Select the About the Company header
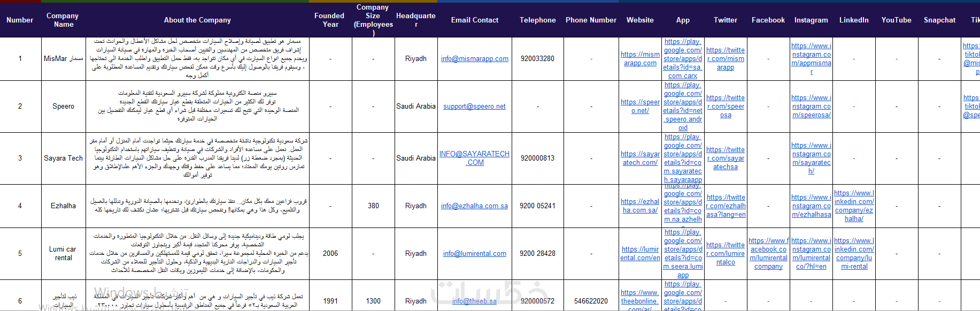 point(197,20)
